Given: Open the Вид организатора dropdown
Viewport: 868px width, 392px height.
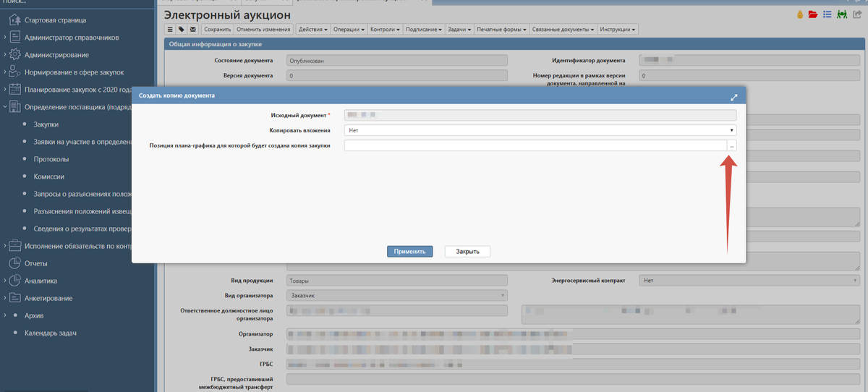Looking at the screenshot, I should [x=397, y=295].
